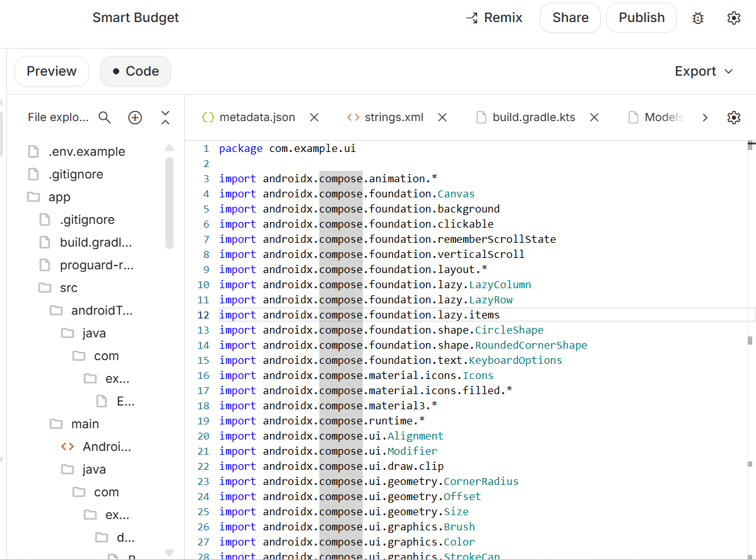Show more editor tabs with right chevron
The image size is (756, 560).
coord(705,117)
